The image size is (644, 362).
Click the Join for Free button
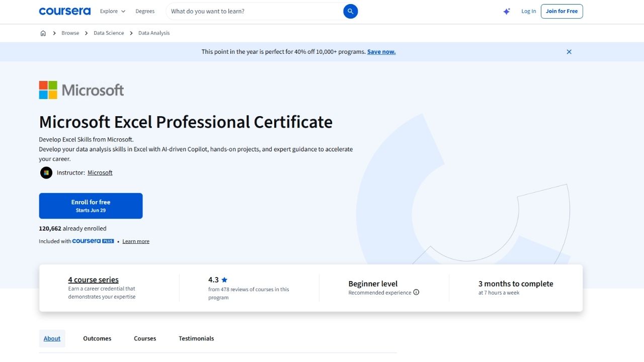point(561,11)
